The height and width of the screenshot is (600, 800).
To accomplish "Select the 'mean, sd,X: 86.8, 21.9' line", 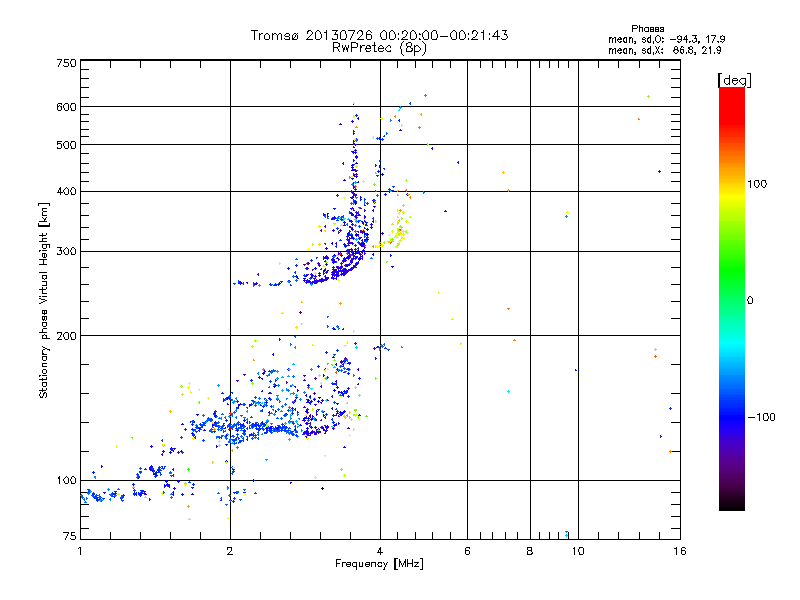I will coord(664,50).
